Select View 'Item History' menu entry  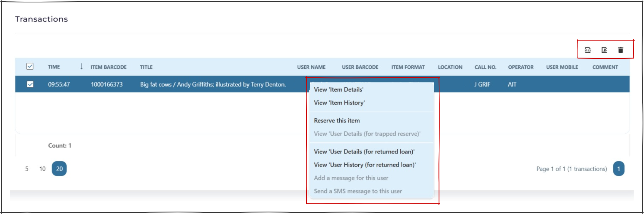pos(339,103)
